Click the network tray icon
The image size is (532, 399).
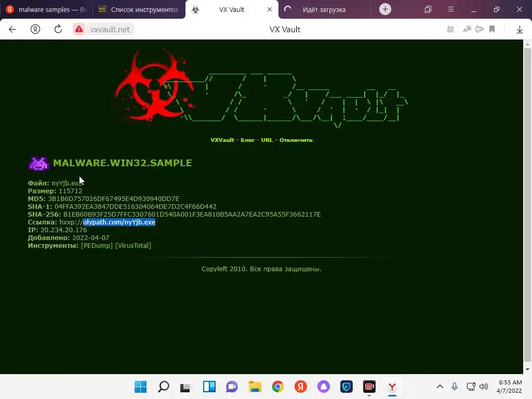coord(471,387)
